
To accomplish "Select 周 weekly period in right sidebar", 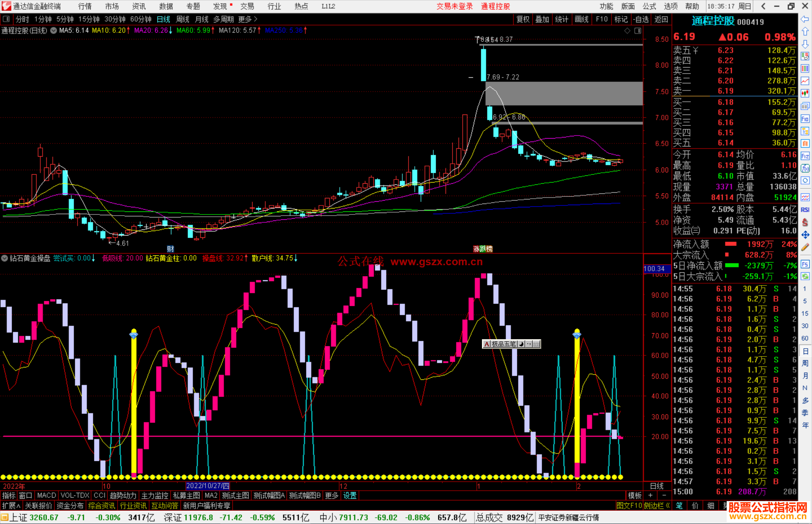I will 805,363.
